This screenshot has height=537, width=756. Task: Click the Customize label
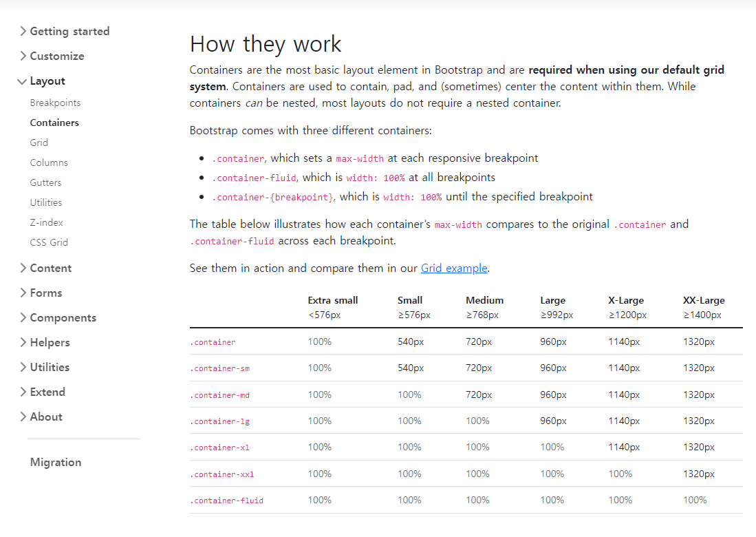57,56
